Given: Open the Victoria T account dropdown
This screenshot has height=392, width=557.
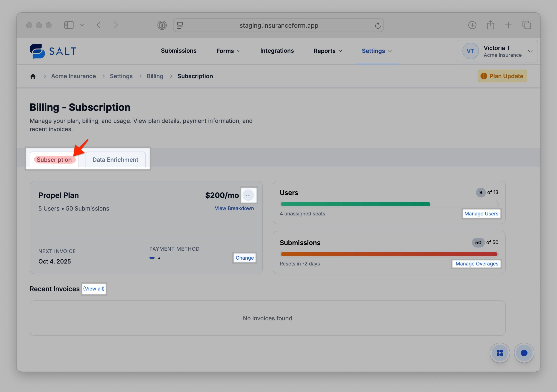Looking at the screenshot, I should tap(497, 51).
